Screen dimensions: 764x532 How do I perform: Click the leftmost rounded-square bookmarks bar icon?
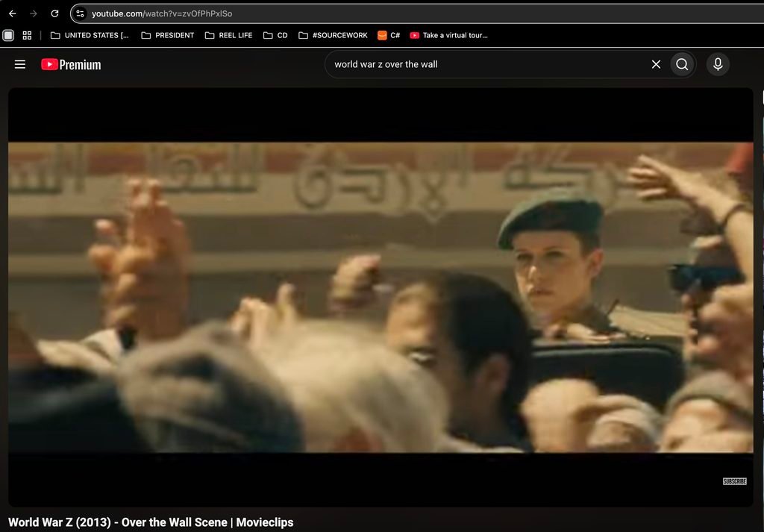(8, 35)
